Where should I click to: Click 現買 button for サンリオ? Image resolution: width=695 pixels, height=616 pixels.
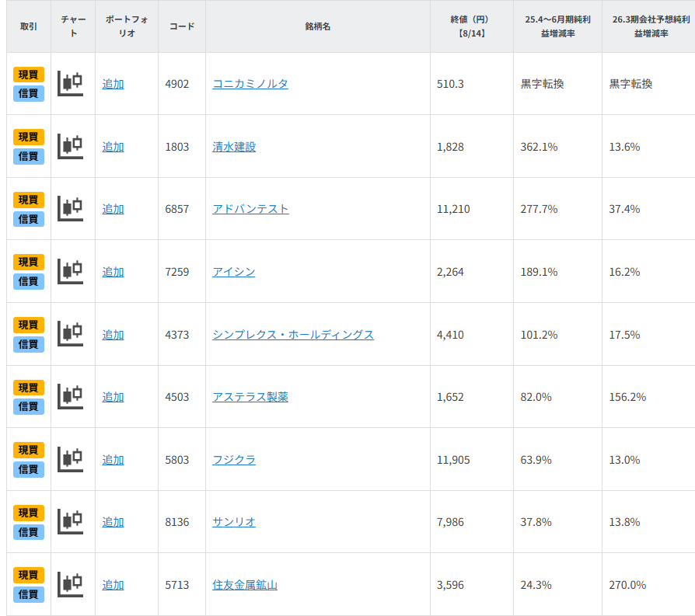tap(28, 513)
